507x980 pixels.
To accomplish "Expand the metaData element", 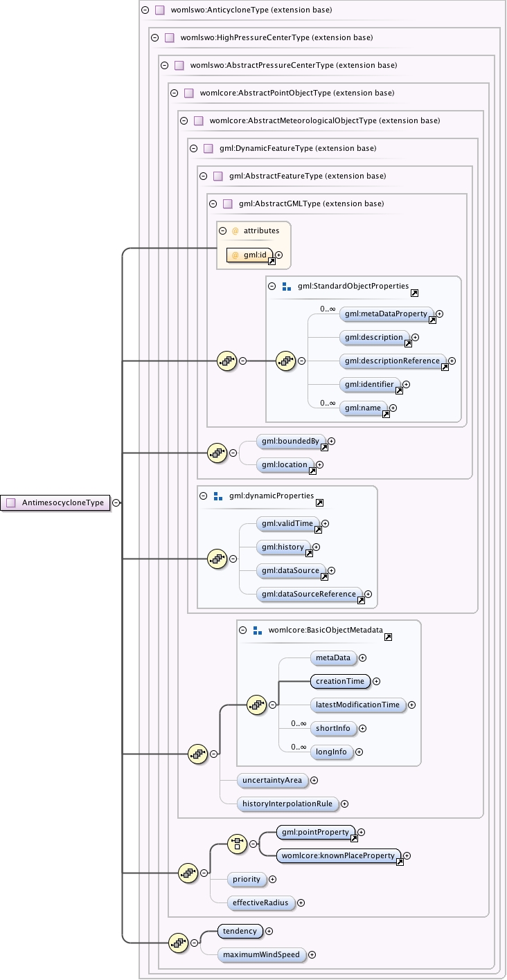I will pos(363,657).
